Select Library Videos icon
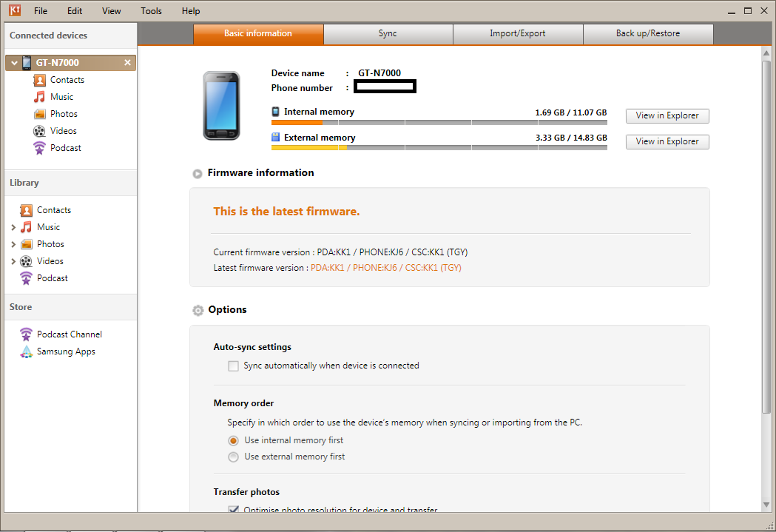The image size is (776, 532). pyautogui.click(x=26, y=260)
